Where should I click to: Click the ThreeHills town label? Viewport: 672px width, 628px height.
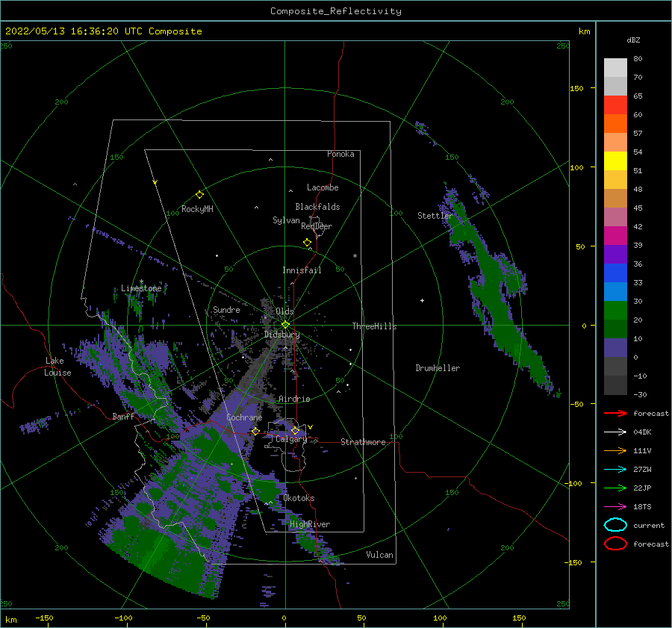[x=375, y=326]
